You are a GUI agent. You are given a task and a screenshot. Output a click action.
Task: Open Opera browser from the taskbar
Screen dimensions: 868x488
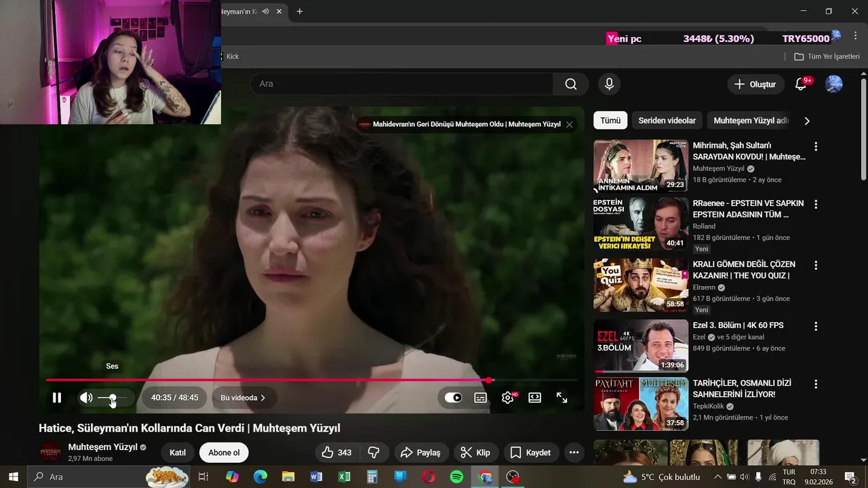tap(429, 477)
